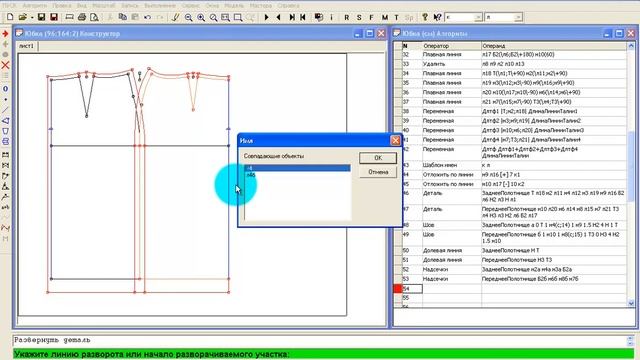Click the S letter toolbar button
640x360 pixels.
coord(359,17)
